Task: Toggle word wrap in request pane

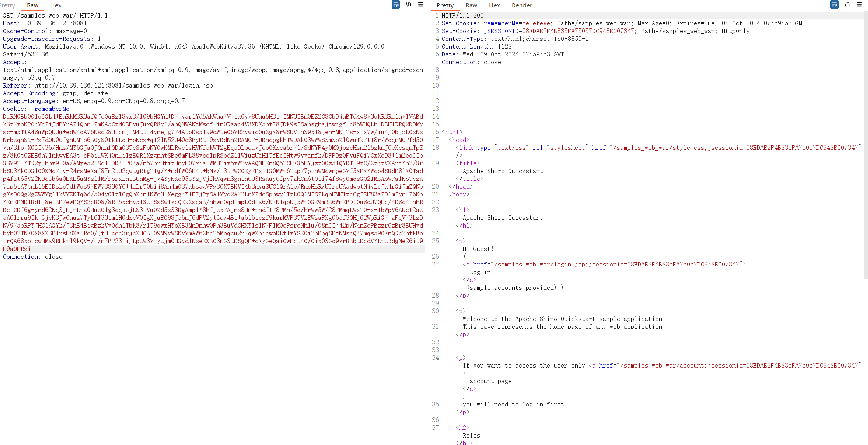Action: [x=395, y=5]
